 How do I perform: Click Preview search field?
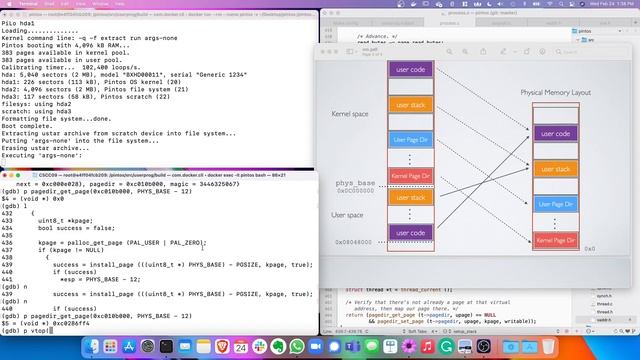coord(591,52)
